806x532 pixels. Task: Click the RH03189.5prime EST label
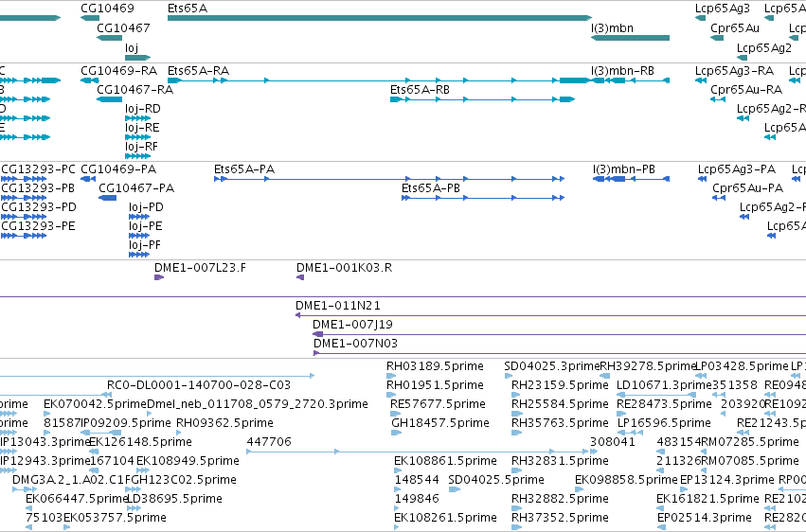[435, 366]
